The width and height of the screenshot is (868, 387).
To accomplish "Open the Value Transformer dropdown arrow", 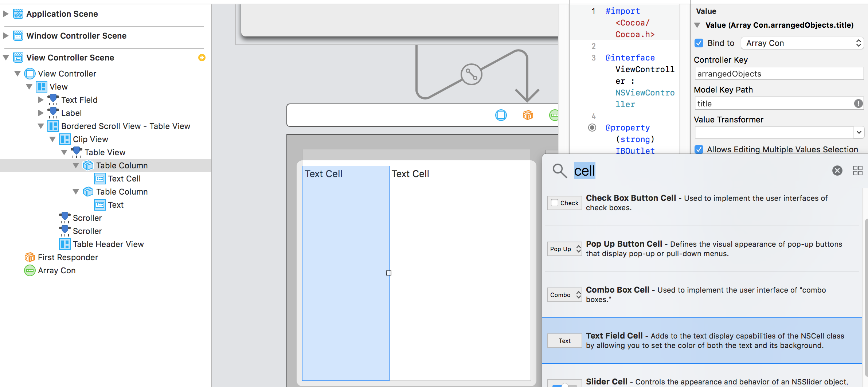I will coord(859,132).
